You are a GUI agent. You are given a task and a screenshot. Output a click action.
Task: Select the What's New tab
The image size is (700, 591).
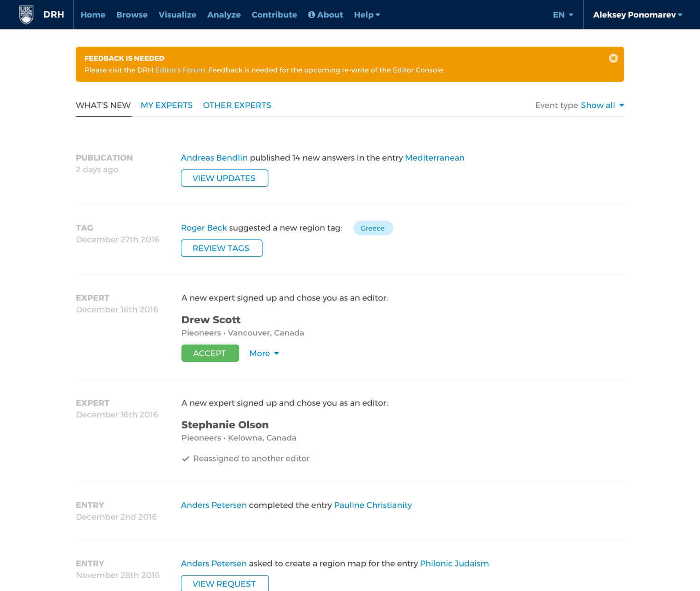(x=103, y=105)
